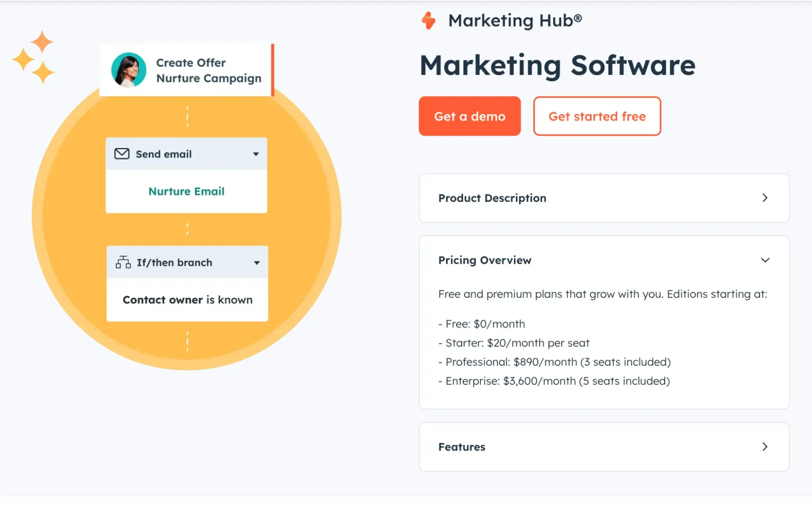Click the Pricing Overview chevron arrow
The image size is (812, 505).
pyautogui.click(x=767, y=260)
